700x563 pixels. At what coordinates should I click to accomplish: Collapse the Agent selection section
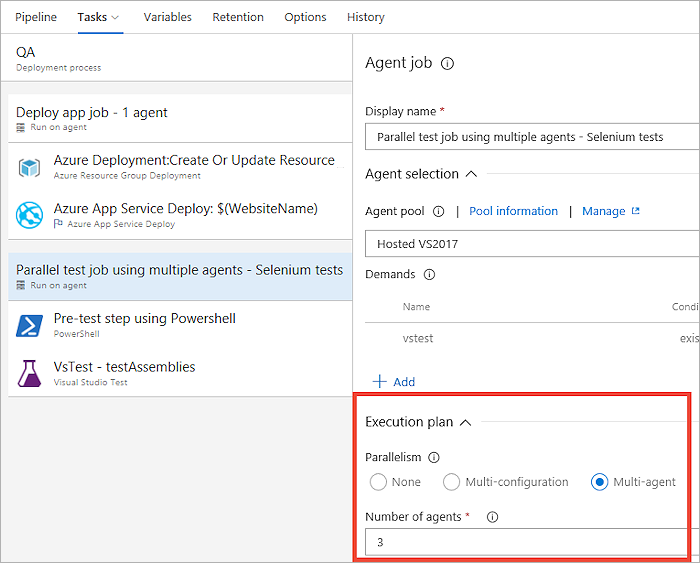click(x=472, y=174)
